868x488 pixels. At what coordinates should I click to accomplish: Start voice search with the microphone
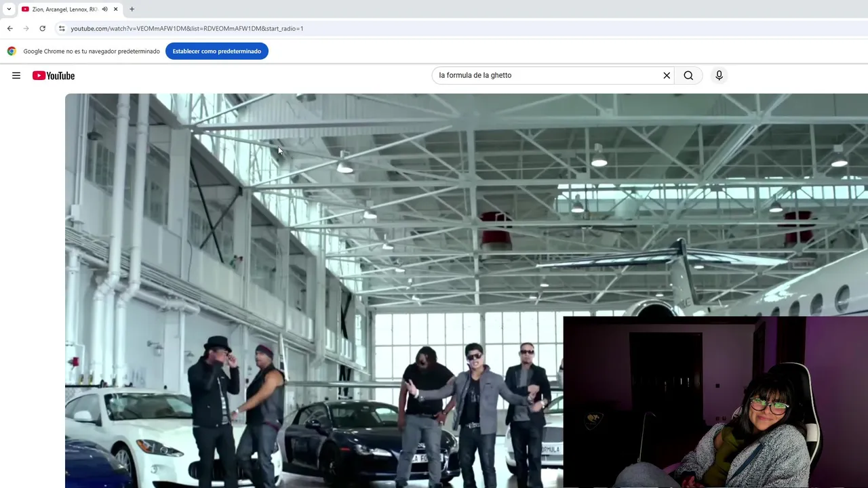coord(719,75)
